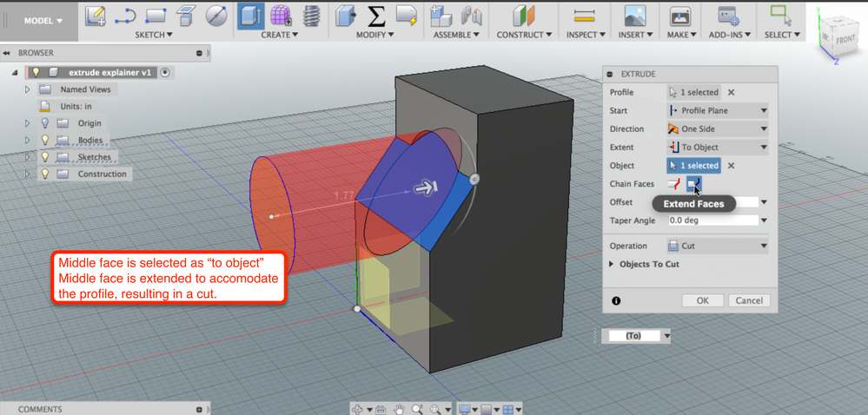Screen dimensions: 868x415
Task: Select the sketch Line tool icon
Action: pyautogui.click(x=125, y=16)
